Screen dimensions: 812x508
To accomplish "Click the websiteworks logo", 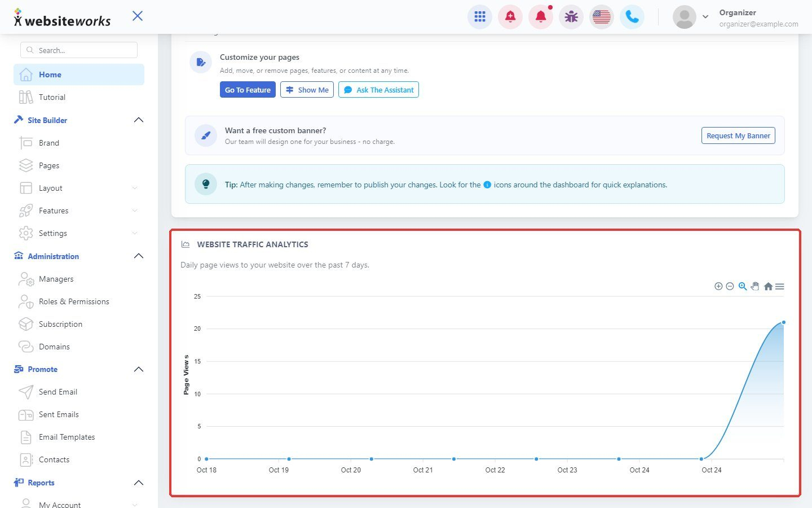I will pyautogui.click(x=62, y=19).
